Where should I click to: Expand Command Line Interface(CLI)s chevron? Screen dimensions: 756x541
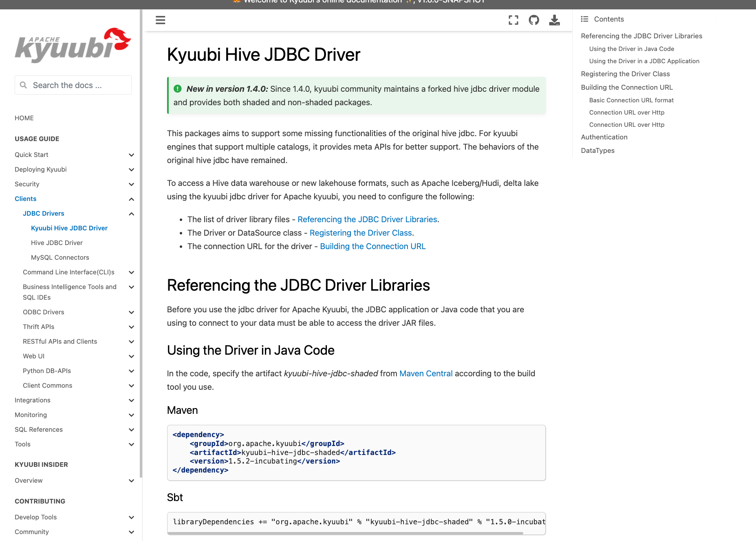tap(131, 272)
